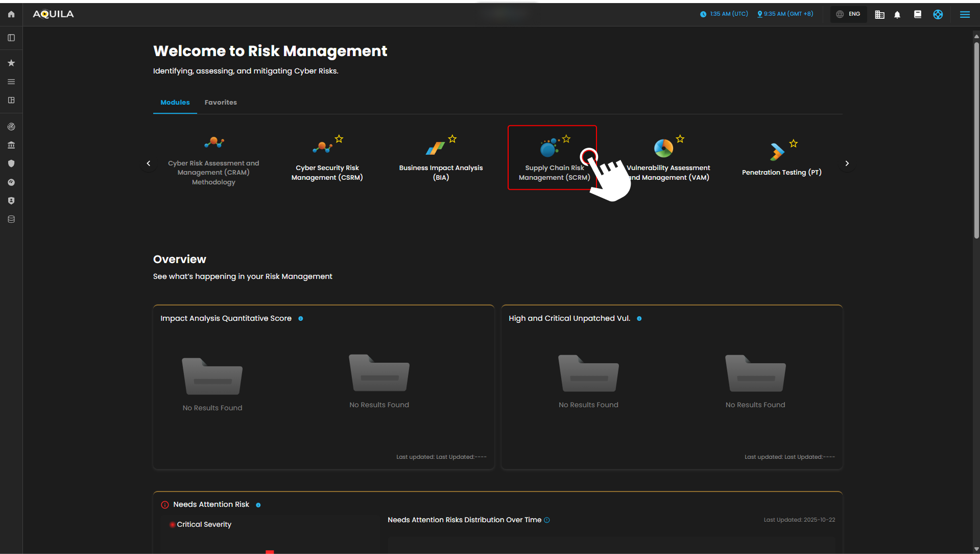Open the radar icon in left sidebar
The height and width of the screenshot is (554, 980).
pyautogui.click(x=11, y=127)
